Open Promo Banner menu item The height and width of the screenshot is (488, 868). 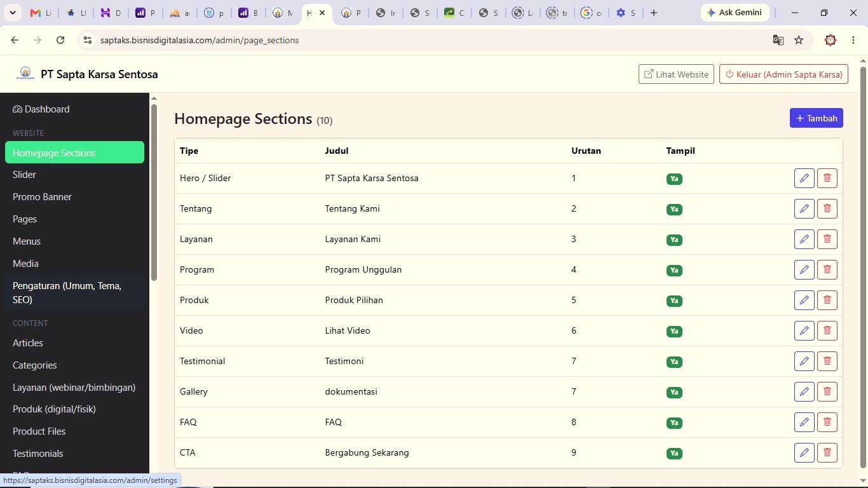(x=74, y=197)
